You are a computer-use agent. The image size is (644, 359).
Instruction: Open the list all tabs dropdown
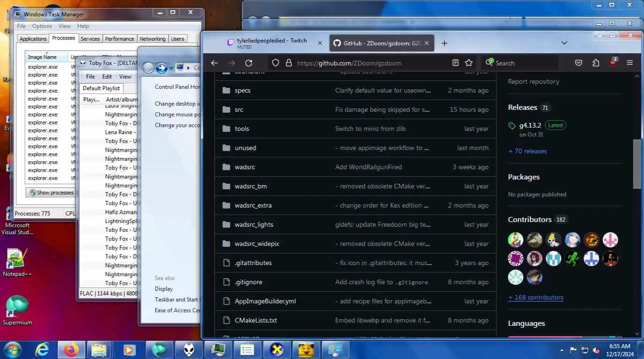click(564, 43)
